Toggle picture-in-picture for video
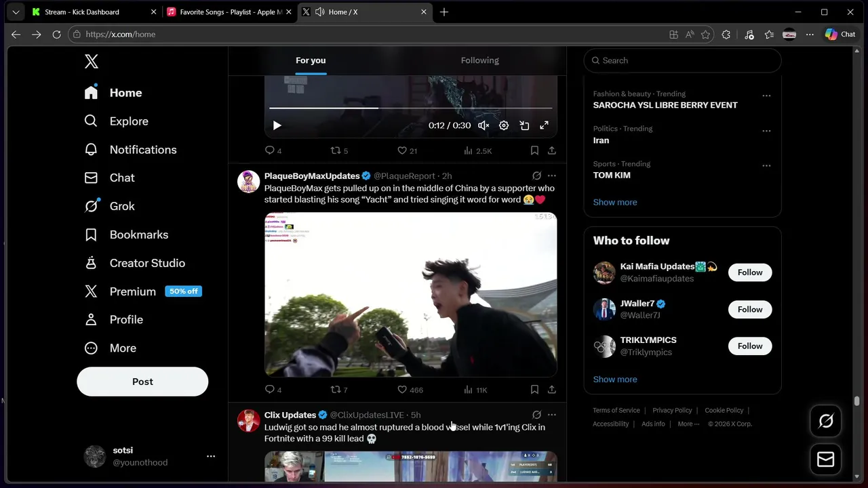The width and height of the screenshot is (868, 488). (x=524, y=125)
